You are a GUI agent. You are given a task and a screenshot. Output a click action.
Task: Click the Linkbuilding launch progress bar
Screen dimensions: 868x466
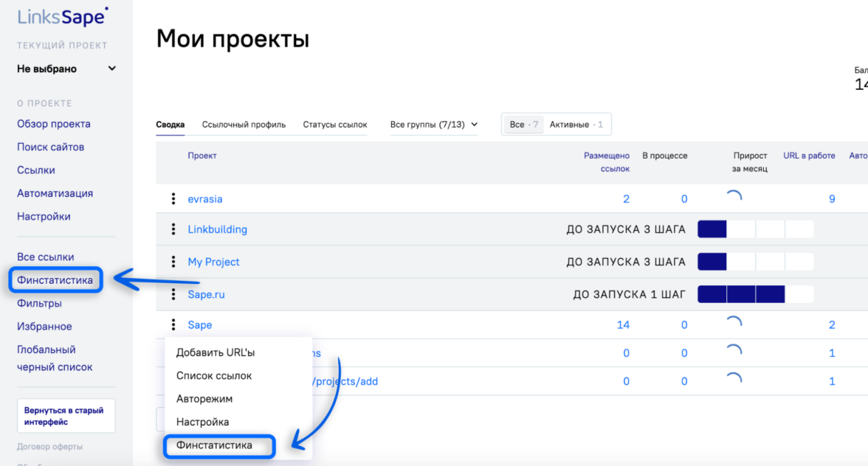pos(755,229)
